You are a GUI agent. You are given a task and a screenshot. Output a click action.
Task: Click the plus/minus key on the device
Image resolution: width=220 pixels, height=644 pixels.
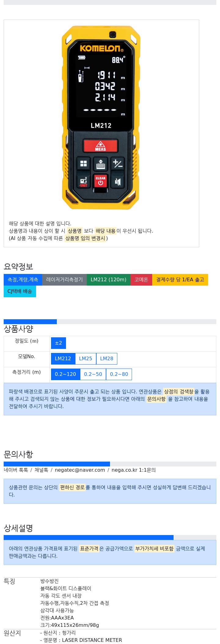118,164
